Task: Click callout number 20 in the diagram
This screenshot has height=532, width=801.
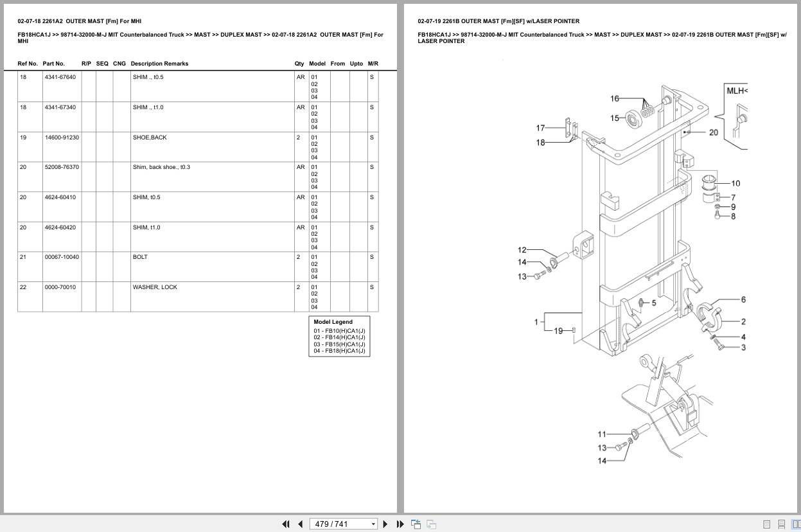Action: (x=714, y=132)
